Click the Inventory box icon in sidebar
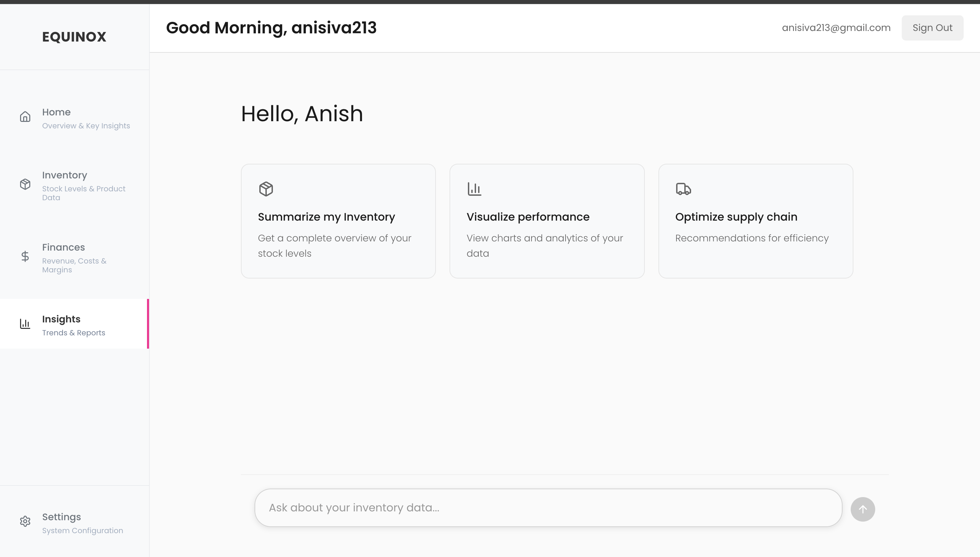The width and height of the screenshot is (980, 557). 25,184
